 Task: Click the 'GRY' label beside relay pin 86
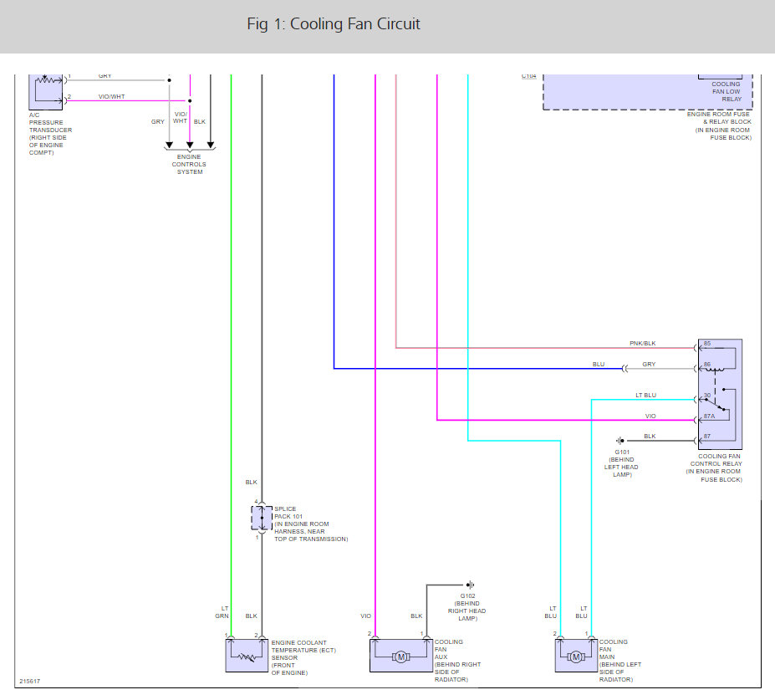tap(649, 364)
